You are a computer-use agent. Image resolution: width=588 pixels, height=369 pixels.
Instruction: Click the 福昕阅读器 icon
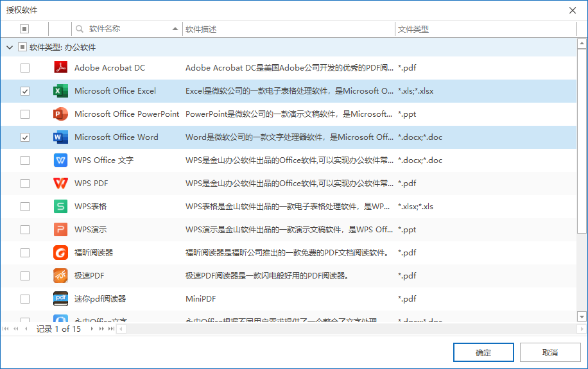[60, 253]
